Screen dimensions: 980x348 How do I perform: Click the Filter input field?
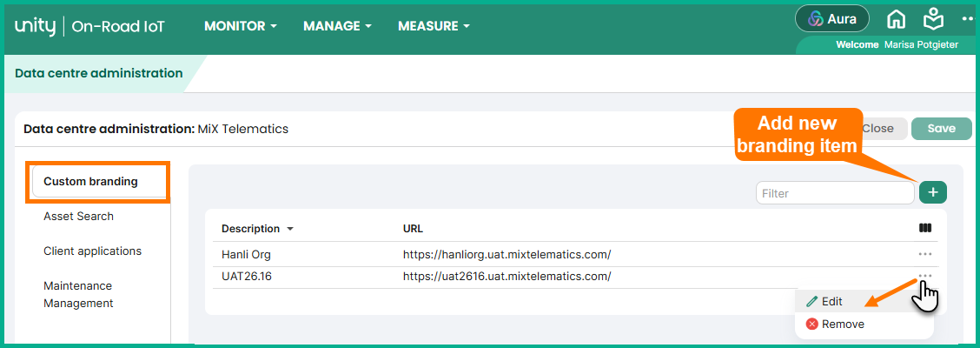[x=835, y=193]
